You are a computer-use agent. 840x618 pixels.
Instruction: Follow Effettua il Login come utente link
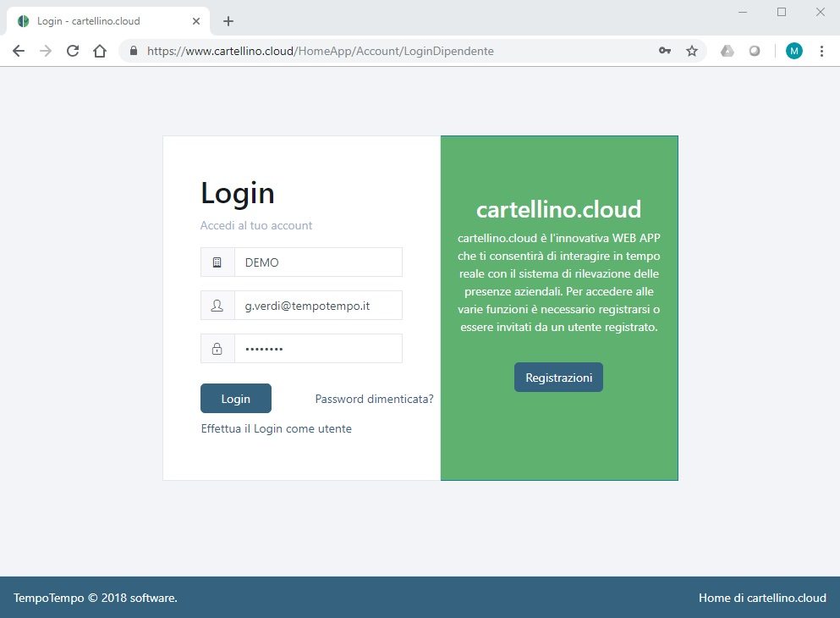tap(276, 429)
